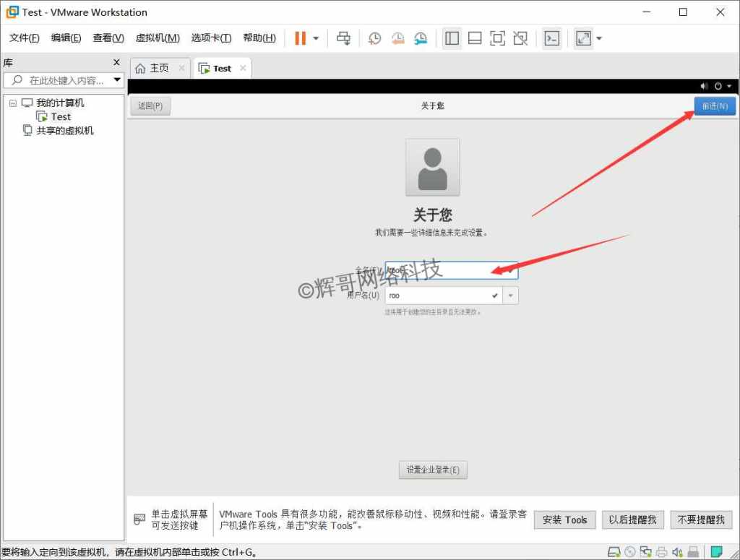Click the 前进(N) button

(x=715, y=105)
